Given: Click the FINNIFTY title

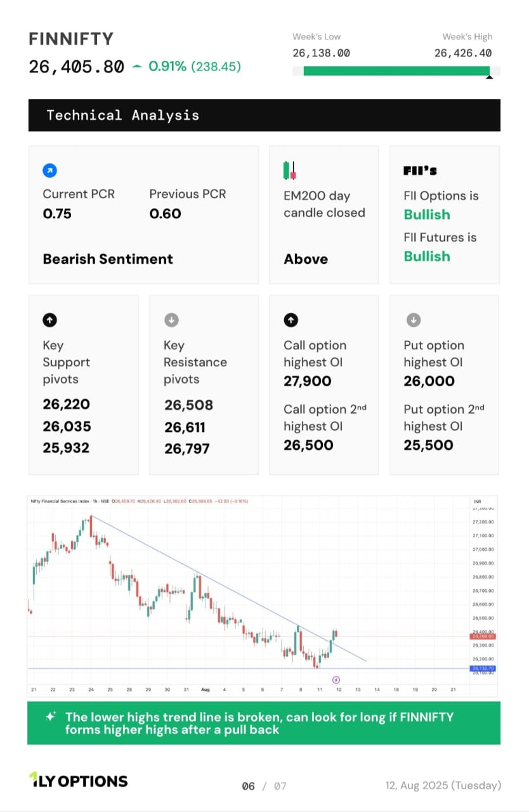Looking at the screenshot, I should [71, 39].
